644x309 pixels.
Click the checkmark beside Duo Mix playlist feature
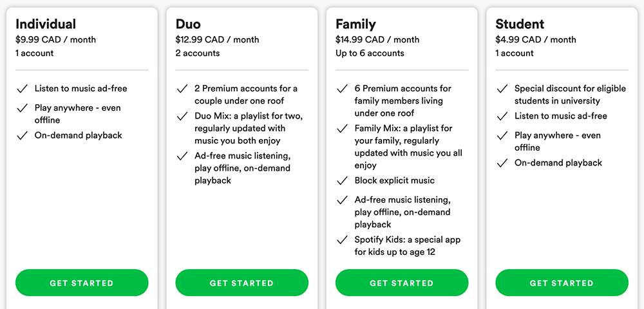point(182,117)
